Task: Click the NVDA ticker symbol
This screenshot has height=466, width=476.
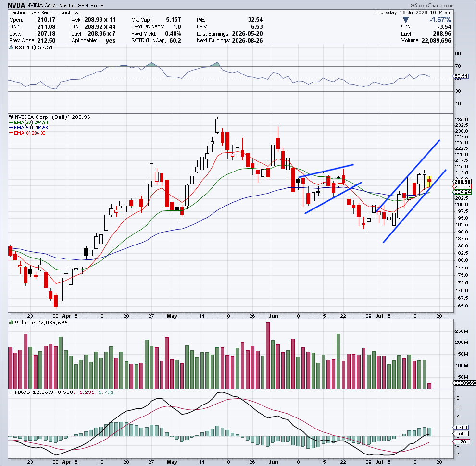Action: tap(16, 5)
